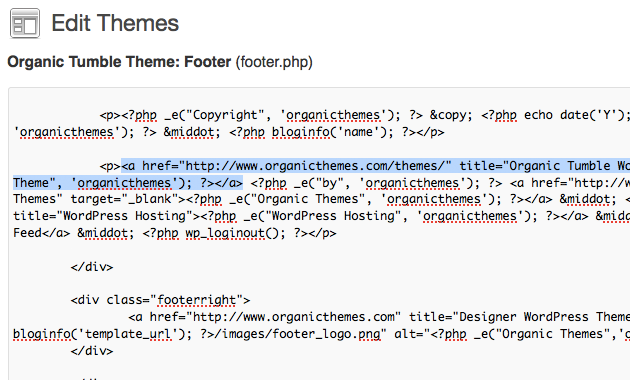Click the Organic Tumble Theme: Footer title
This screenshot has width=630, height=380.
pyautogui.click(x=119, y=62)
